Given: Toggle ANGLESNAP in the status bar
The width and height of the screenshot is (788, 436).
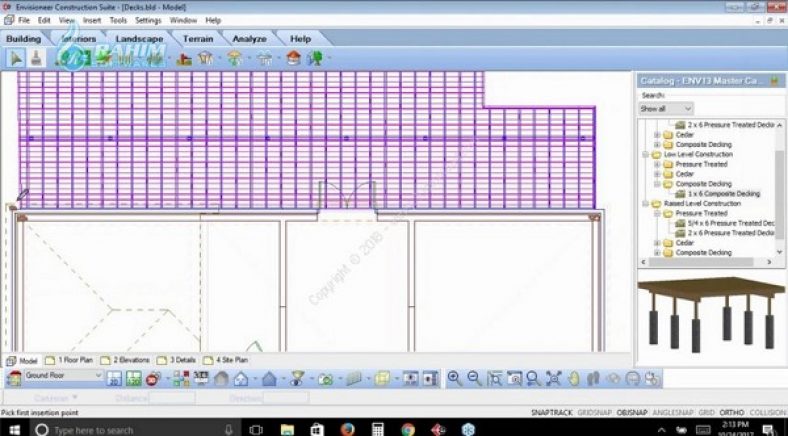Looking at the screenshot, I should tap(673, 412).
